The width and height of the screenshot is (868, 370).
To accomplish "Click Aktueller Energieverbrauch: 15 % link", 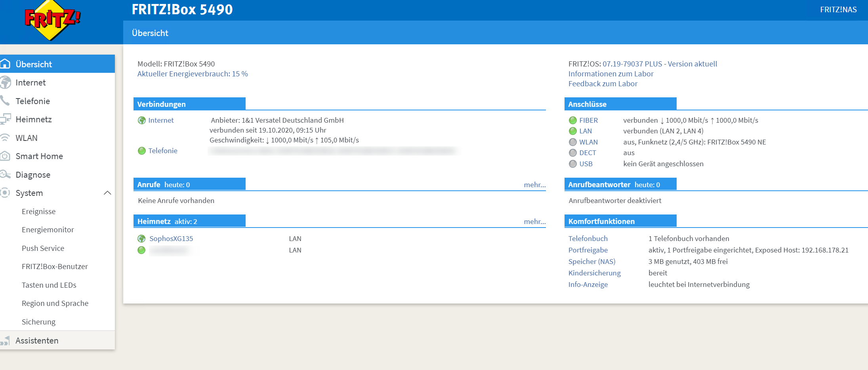I will click(193, 74).
